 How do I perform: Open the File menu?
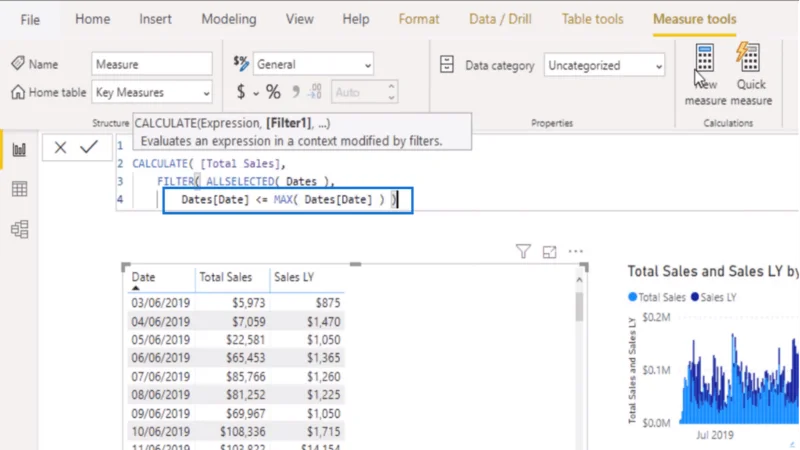coord(30,19)
